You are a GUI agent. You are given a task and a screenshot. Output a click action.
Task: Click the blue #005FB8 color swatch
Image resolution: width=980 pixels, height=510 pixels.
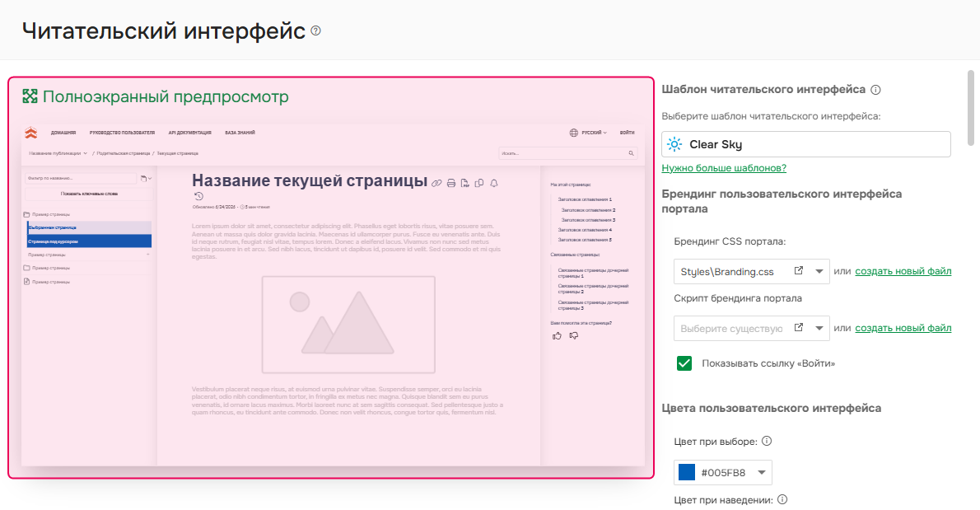coord(687,472)
